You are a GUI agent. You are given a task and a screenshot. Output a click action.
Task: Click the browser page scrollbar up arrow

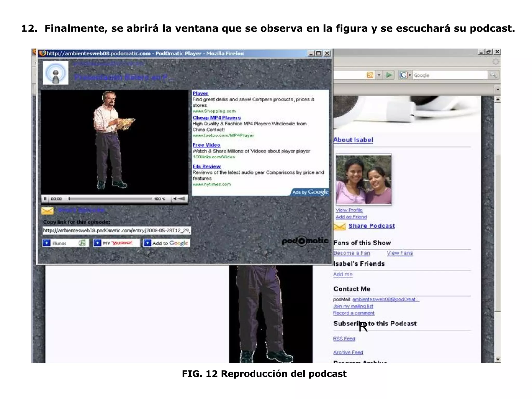[498, 99]
